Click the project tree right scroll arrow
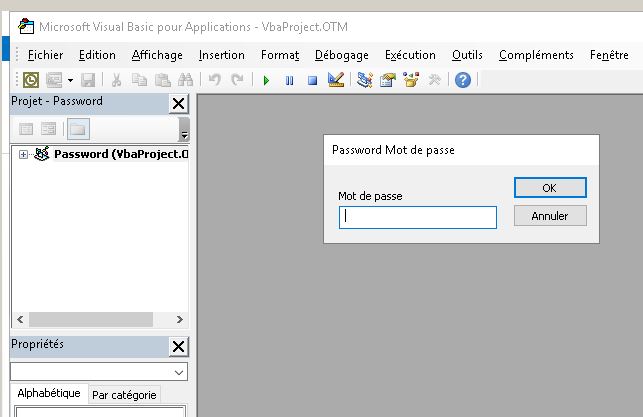This screenshot has width=643, height=417. pyautogui.click(x=179, y=319)
